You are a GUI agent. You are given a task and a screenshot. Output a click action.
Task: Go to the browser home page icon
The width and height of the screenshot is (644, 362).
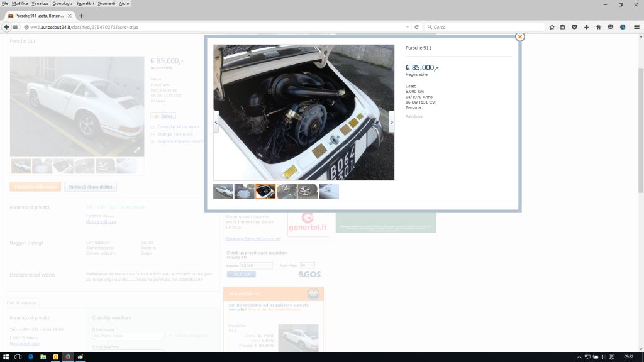click(599, 27)
